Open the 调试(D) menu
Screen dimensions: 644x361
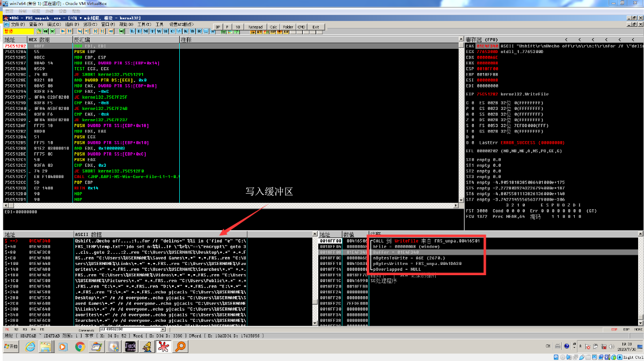54,24
